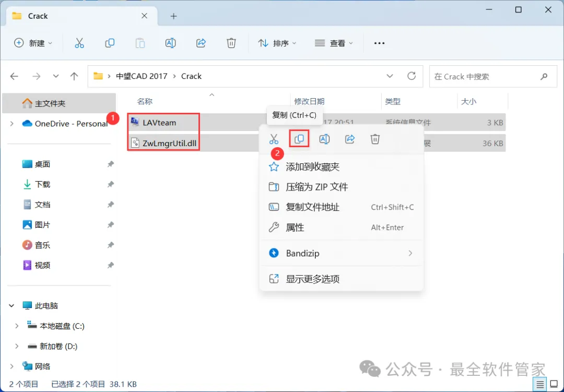The image size is (564, 392).
Task: Click the toolbar Rename icon
Action: [170, 43]
